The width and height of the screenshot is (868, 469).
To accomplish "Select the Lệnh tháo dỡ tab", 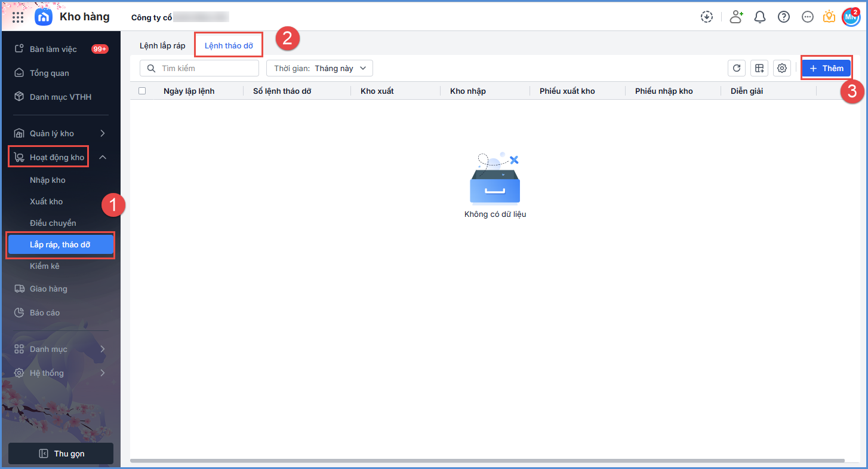I will pyautogui.click(x=229, y=45).
